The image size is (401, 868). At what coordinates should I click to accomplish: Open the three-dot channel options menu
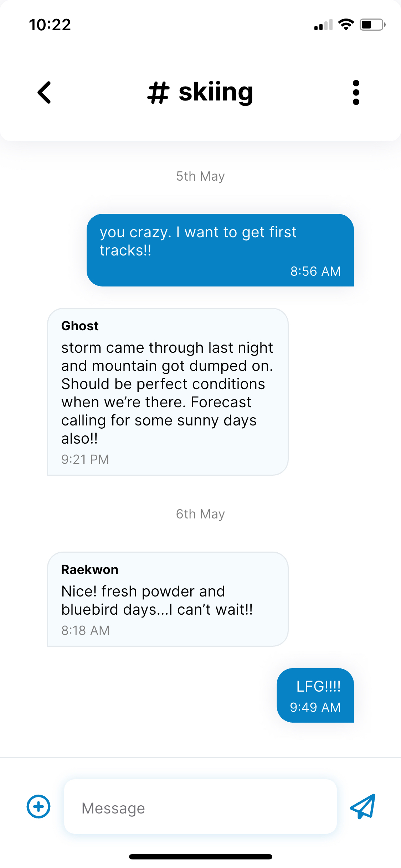356,93
